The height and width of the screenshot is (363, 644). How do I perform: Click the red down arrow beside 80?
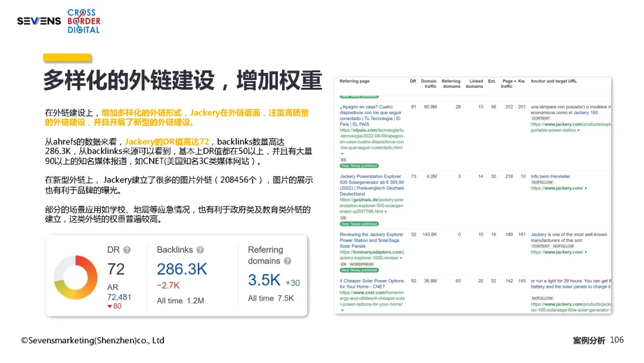click(x=110, y=307)
